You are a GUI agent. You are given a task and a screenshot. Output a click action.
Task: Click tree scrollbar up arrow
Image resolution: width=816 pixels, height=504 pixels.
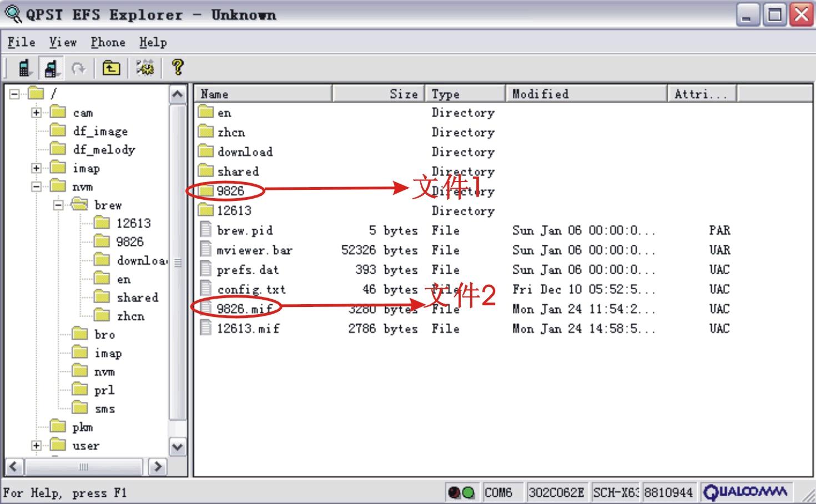[x=178, y=94]
